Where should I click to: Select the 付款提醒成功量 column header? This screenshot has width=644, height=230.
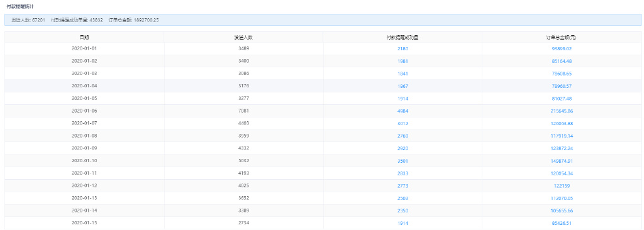(402, 37)
